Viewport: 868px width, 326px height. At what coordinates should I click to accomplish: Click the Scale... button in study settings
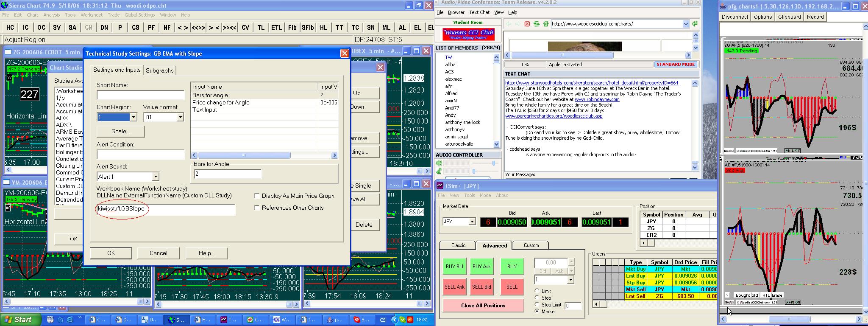120,131
